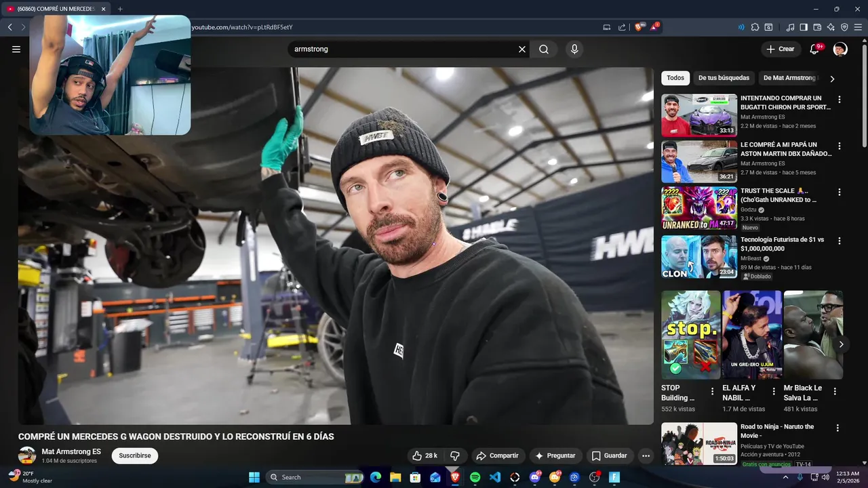Subscribe with the Suscribirse button
868x488 pixels.
135,455
